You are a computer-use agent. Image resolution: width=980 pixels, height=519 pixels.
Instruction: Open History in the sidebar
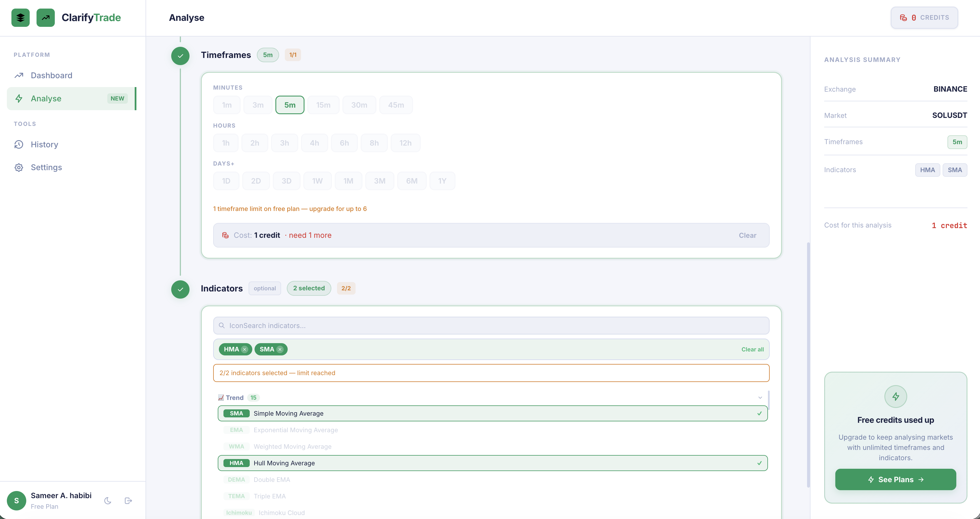point(72,144)
